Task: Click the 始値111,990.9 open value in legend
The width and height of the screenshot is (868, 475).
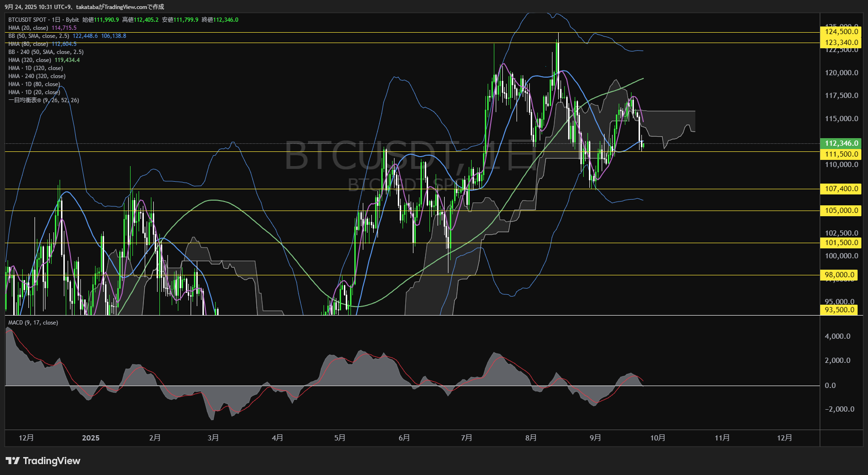Action: pyautogui.click(x=101, y=20)
